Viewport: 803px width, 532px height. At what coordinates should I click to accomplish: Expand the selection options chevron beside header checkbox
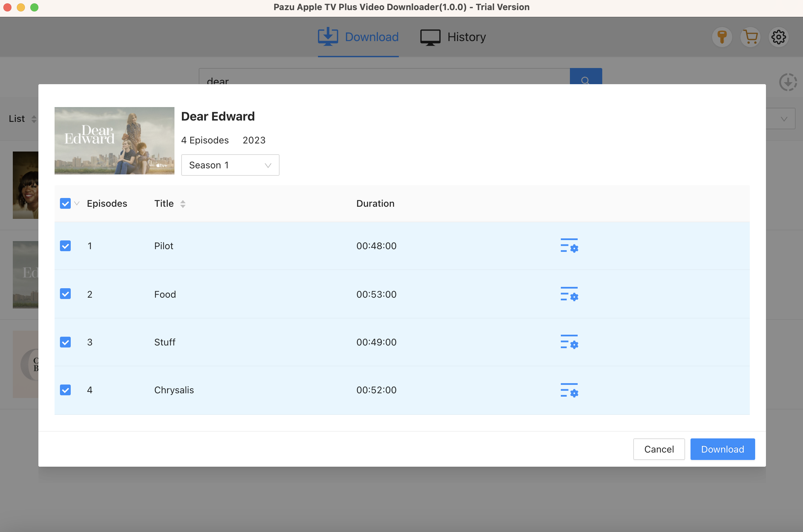pyautogui.click(x=77, y=204)
